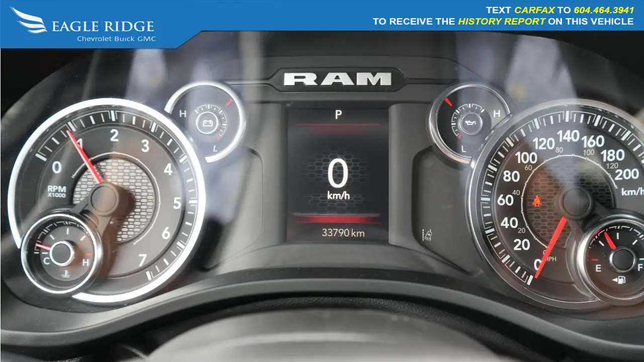Click the 200 mark on speedometer
The width and height of the screenshot is (644, 362).
(627, 175)
